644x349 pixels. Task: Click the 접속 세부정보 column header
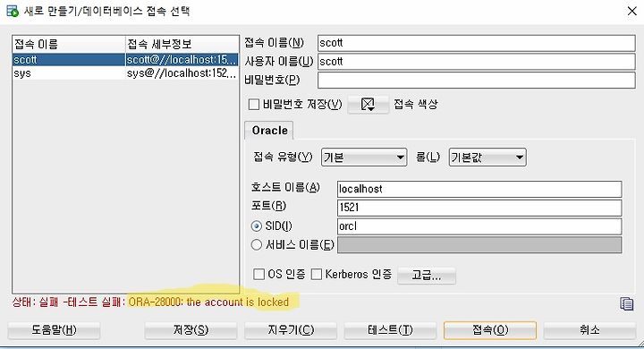[182, 44]
